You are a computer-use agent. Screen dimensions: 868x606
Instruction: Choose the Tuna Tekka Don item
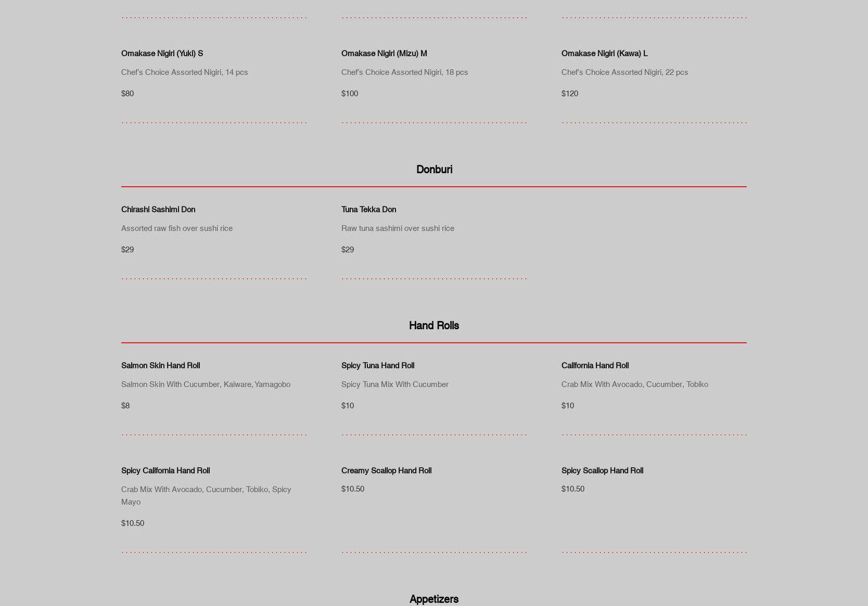(x=368, y=210)
